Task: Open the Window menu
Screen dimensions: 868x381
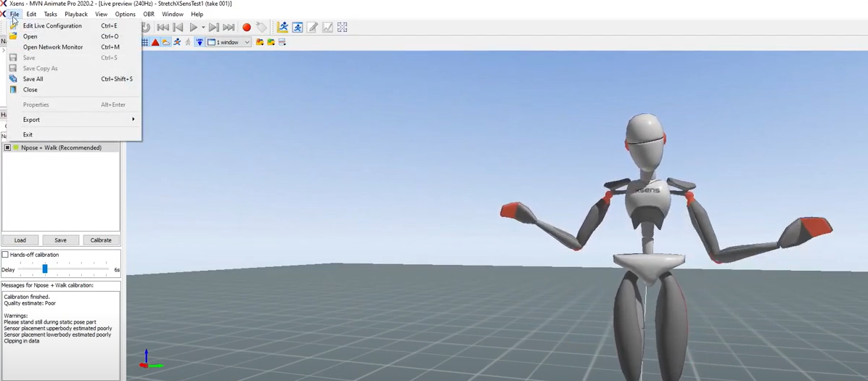Action: (173, 14)
